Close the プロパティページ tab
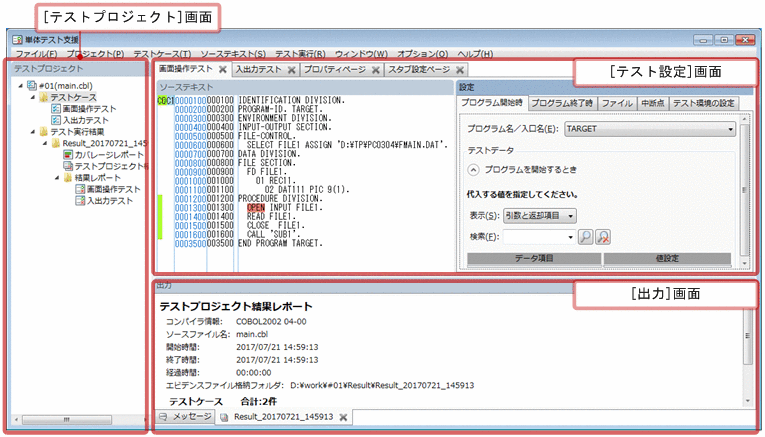Screen dimensions: 765x437 pyautogui.click(x=376, y=70)
